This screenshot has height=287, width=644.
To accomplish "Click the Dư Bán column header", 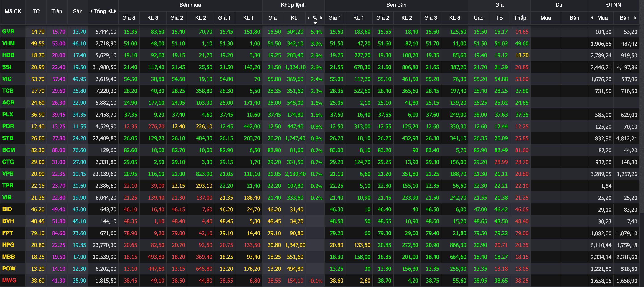I will (x=574, y=18).
